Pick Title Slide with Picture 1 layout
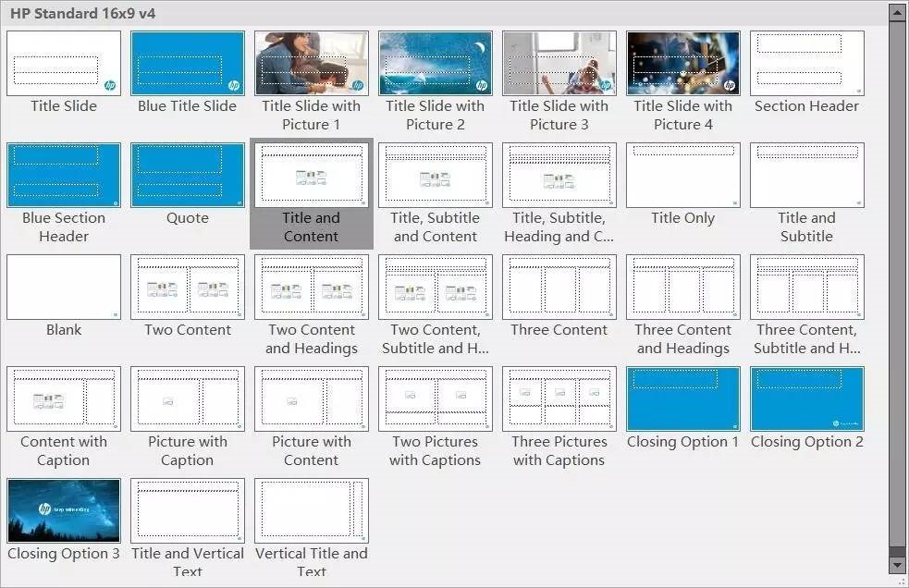This screenshot has width=909, height=588. pos(312,64)
